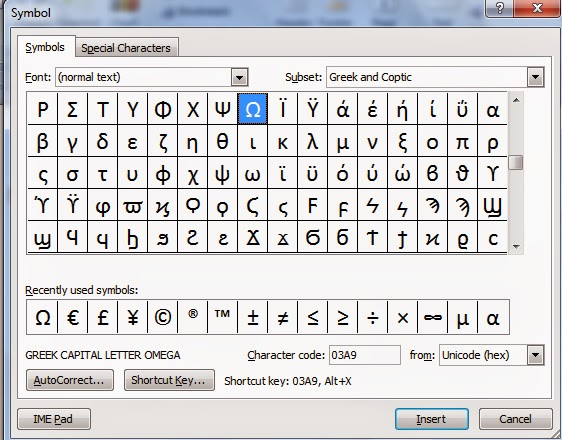
Task: Pick the copyright © symbol in recent symbols
Action: [162, 317]
